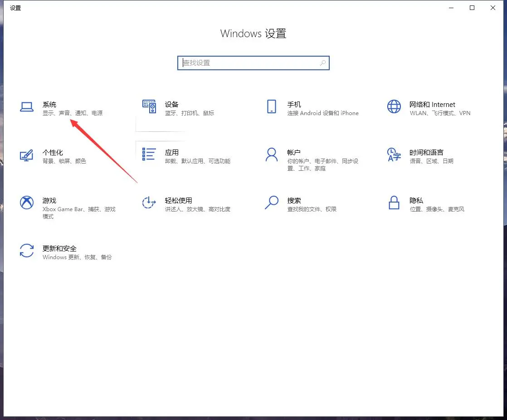The image size is (507, 420).
Task: Focus the 查找设置 search box
Action: click(249, 63)
